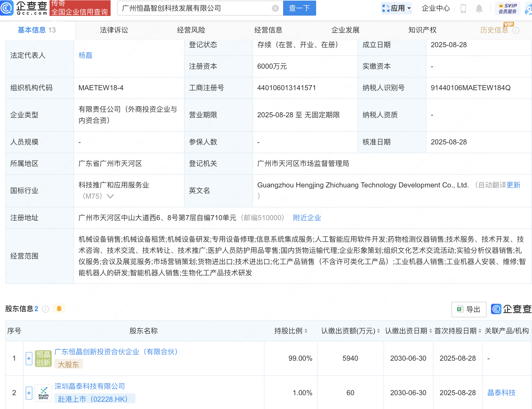Switch to 经营信息 tab
Viewport: 532px width, 409px height.
(268, 30)
